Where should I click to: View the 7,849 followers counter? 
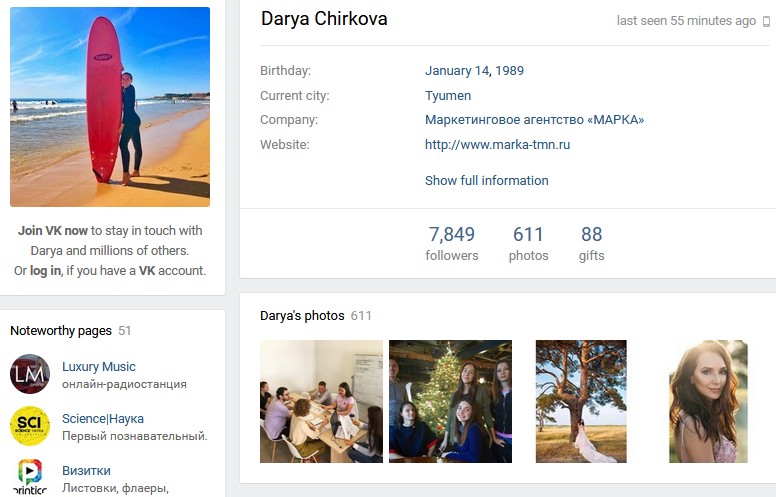click(x=452, y=243)
